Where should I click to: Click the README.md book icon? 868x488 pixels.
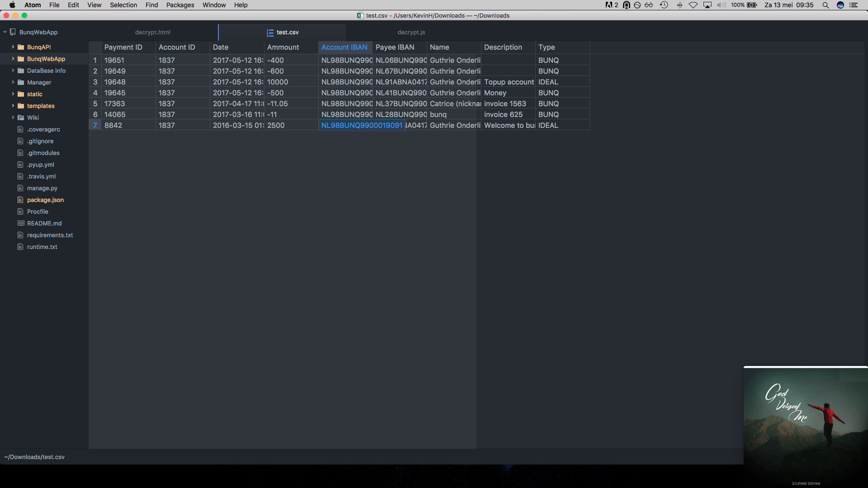[x=21, y=223]
